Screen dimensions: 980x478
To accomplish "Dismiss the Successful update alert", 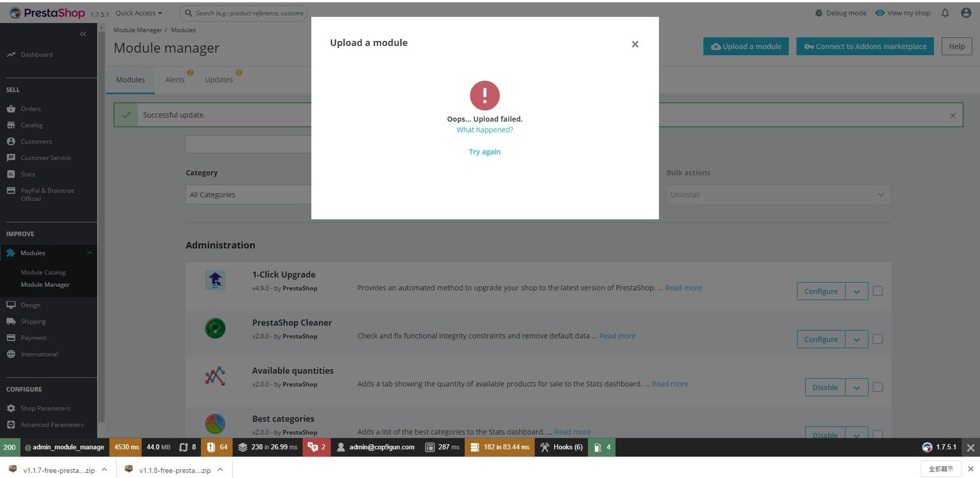I will pos(953,116).
